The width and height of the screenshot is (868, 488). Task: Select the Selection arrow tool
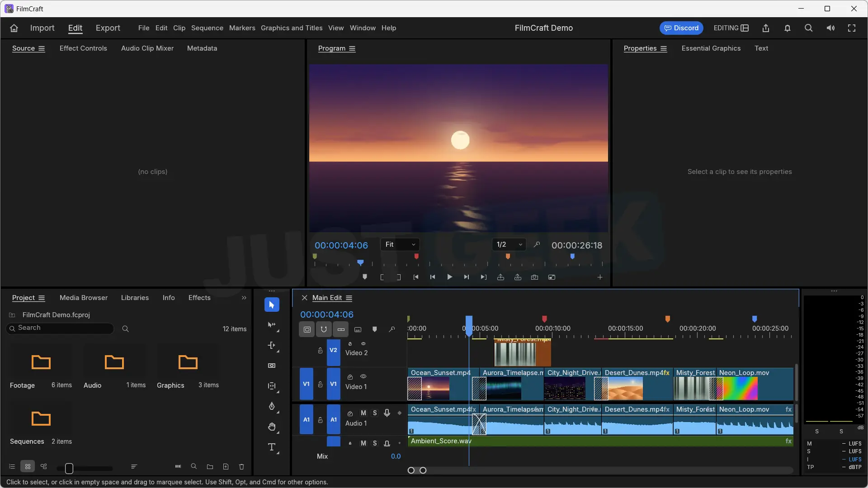click(272, 305)
